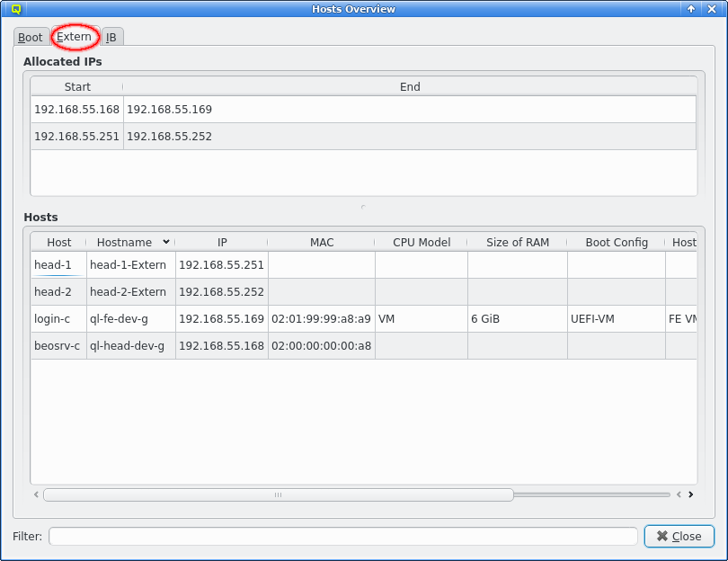This screenshot has height=561, width=728.
Task: Click the window roll-up arrow button
Action: pyautogui.click(x=691, y=9)
